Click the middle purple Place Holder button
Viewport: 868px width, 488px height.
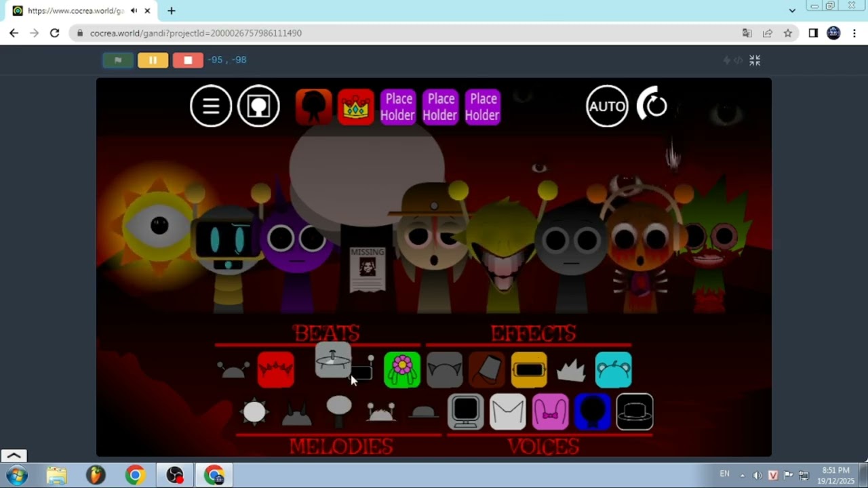point(440,106)
